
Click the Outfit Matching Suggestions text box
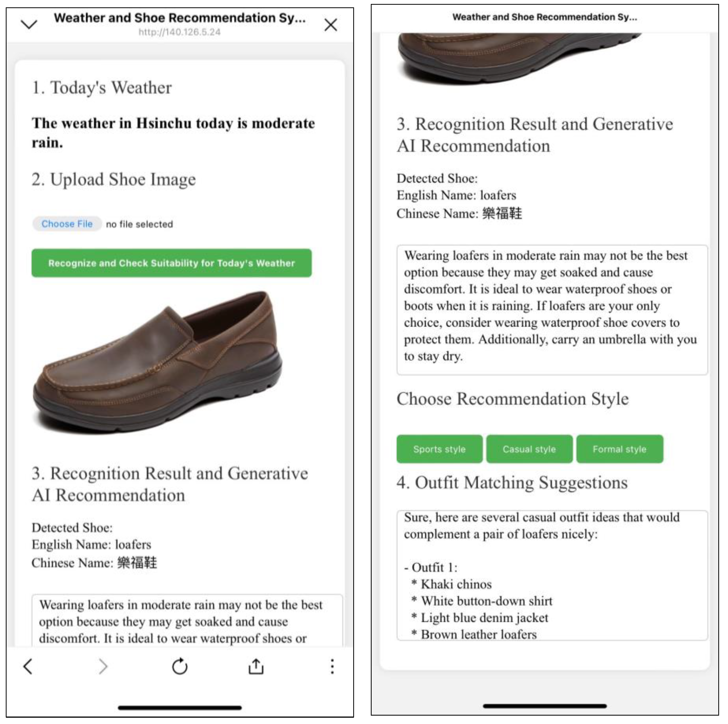pos(552,575)
